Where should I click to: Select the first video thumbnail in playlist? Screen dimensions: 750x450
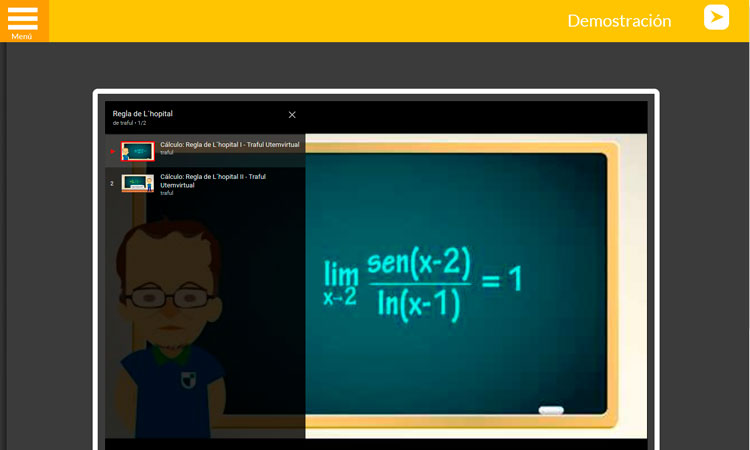click(138, 152)
